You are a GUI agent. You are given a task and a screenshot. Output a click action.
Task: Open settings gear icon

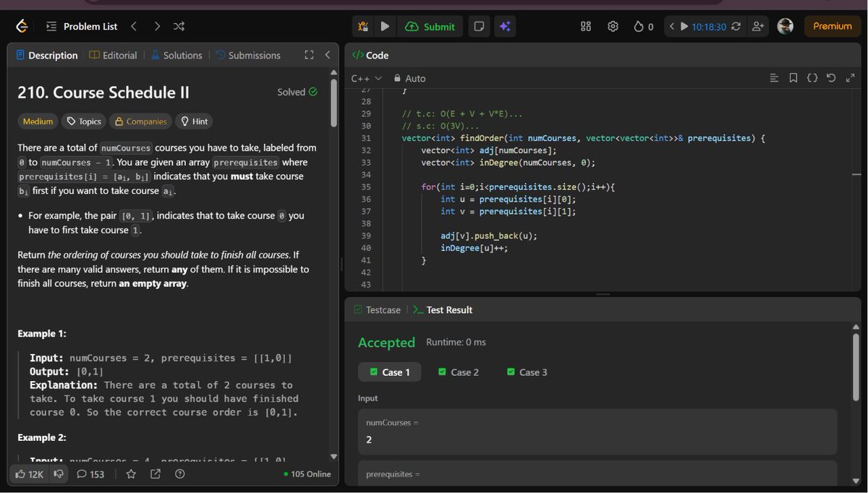[613, 27]
